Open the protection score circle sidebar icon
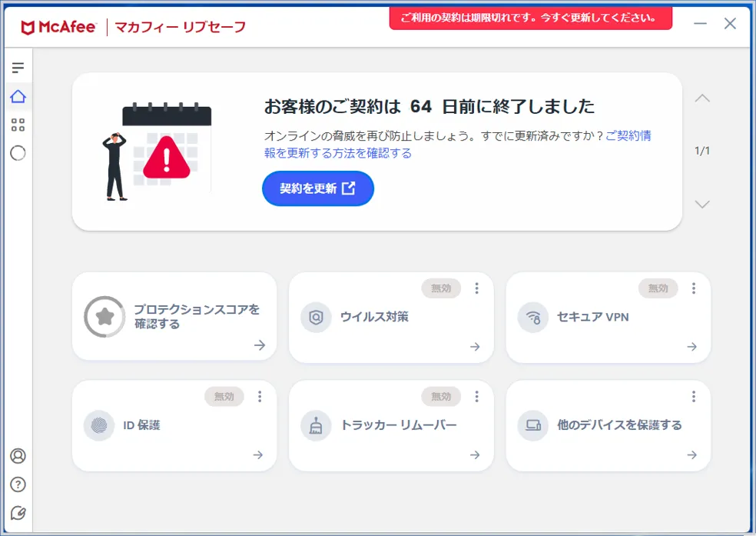Image resolution: width=756 pixels, height=536 pixels. (x=18, y=154)
